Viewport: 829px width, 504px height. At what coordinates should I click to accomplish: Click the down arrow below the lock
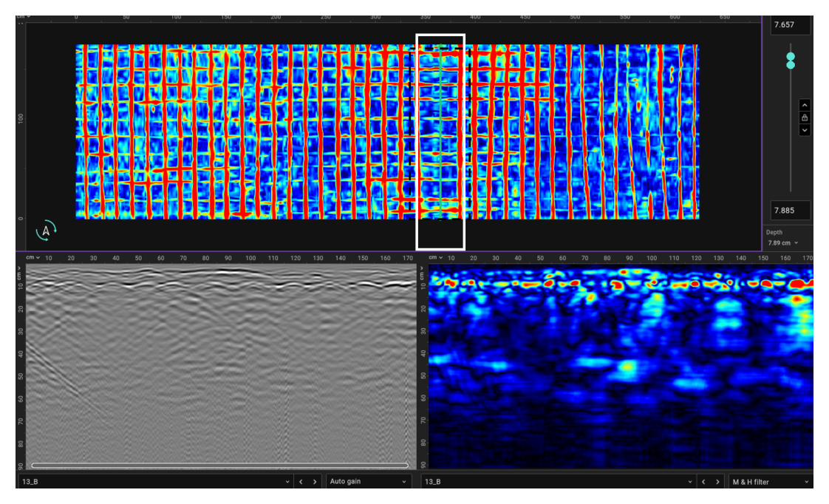805,129
